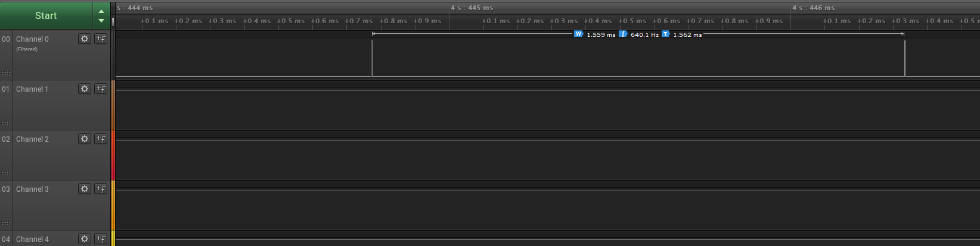Screen dimensions: 980x246
Task: Set trigger edge for Channel 3
Action: (x=101, y=189)
